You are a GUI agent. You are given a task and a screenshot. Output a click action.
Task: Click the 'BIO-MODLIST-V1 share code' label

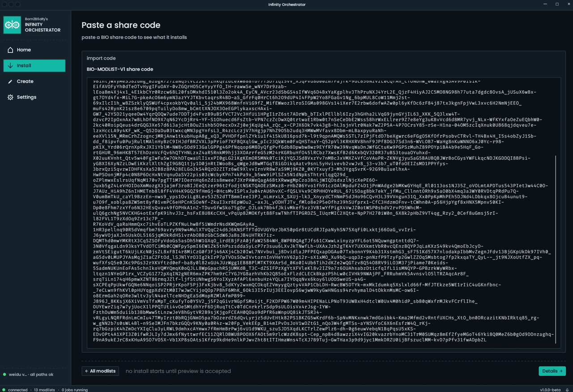(120, 69)
